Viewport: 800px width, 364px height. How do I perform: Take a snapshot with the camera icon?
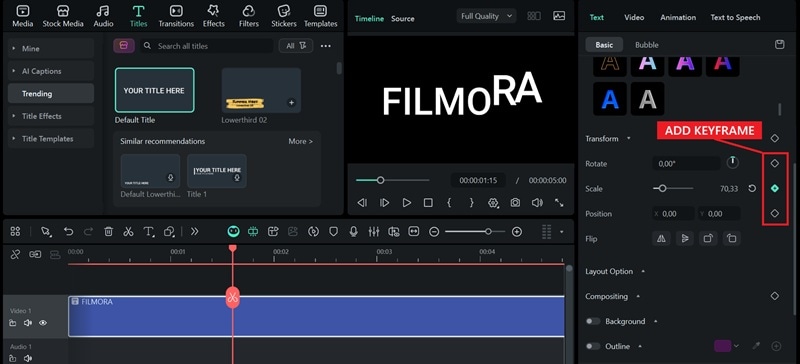click(x=515, y=203)
